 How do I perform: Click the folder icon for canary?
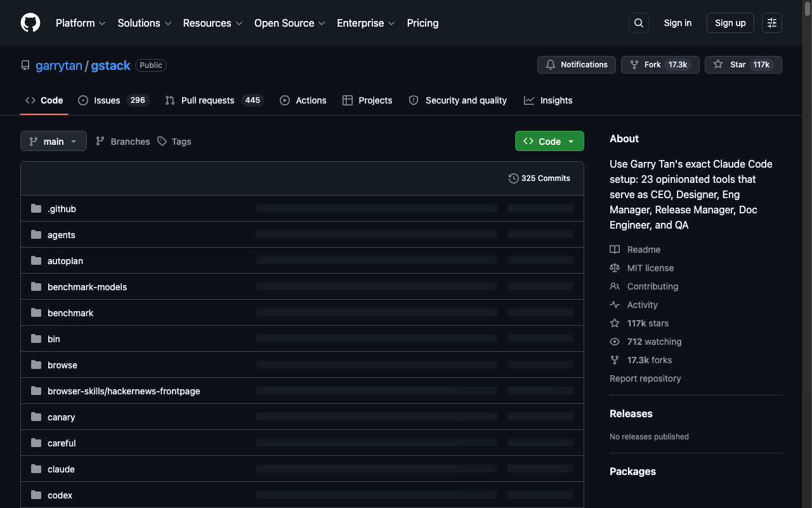pyautogui.click(x=36, y=417)
